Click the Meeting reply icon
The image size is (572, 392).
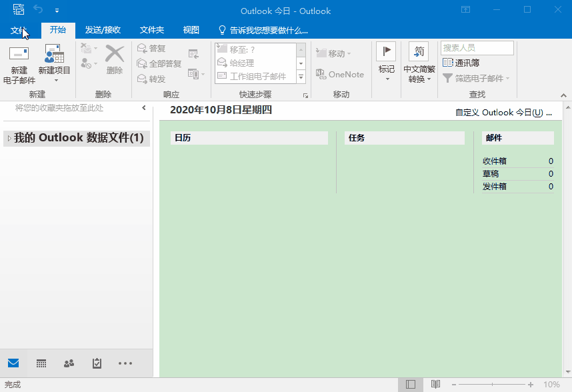point(194,54)
